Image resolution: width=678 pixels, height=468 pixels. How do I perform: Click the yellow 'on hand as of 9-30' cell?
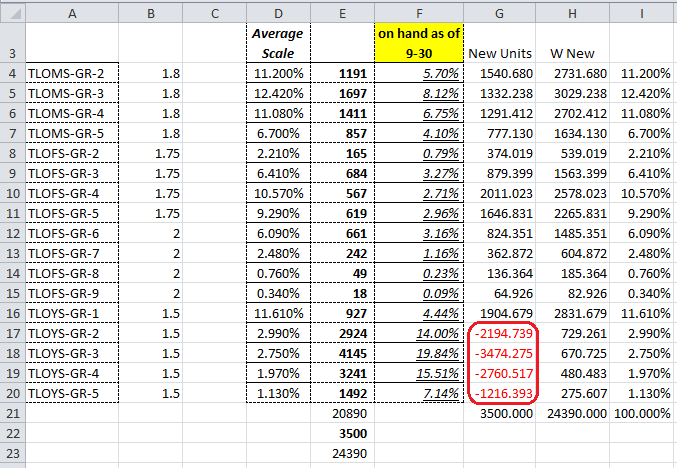click(x=419, y=43)
